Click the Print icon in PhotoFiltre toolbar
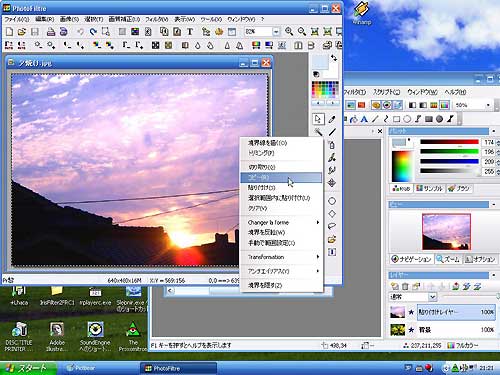Screen dimensions: 500x375 pyautogui.click(x=51, y=32)
